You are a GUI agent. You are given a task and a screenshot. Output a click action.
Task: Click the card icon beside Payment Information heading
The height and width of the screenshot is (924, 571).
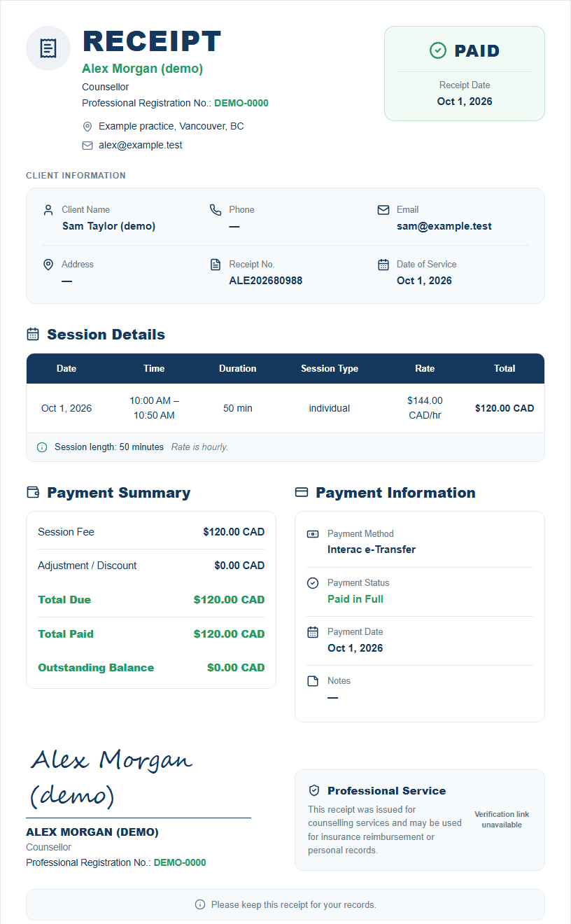302,493
